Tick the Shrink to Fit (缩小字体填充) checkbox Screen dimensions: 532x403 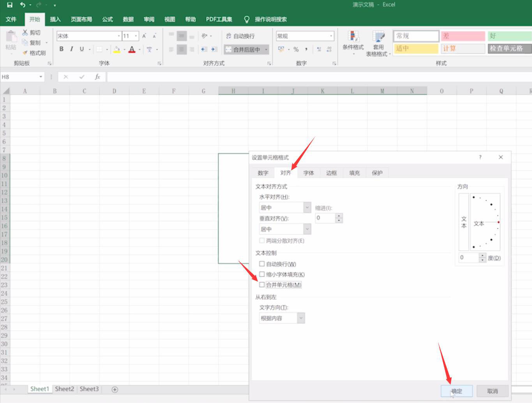262,274
